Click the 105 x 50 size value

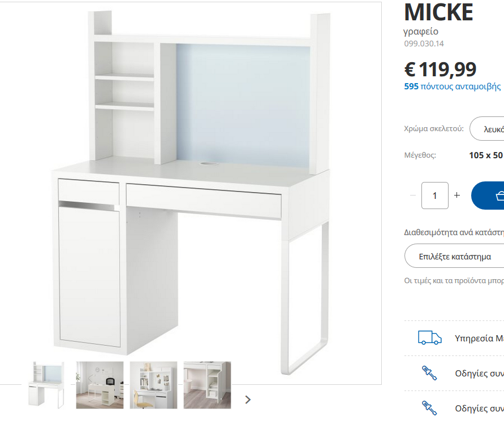coord(486,155)
